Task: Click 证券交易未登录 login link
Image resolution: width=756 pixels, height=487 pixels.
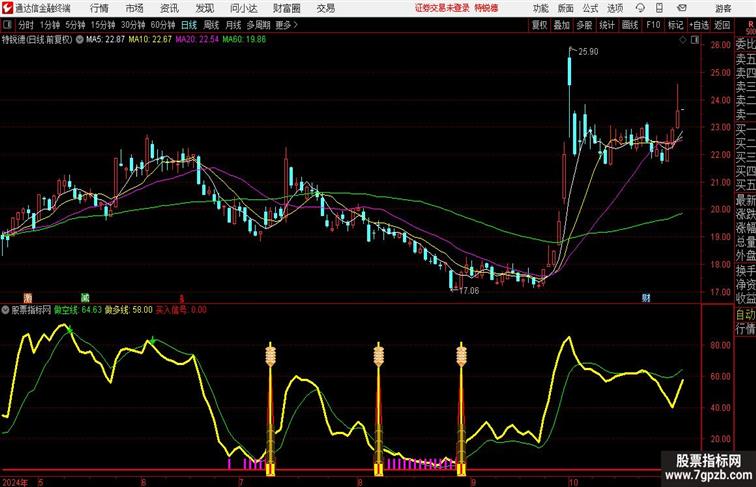Action: tap(442, 8)
